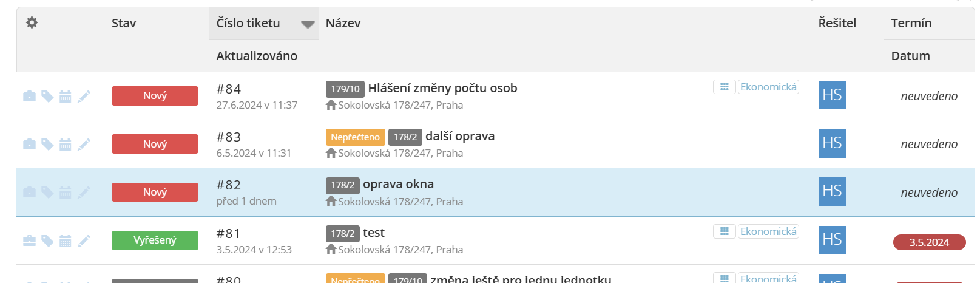
Task: Click the Vyřešený status badge on ticket #81
Action: [x=155, y=240]
